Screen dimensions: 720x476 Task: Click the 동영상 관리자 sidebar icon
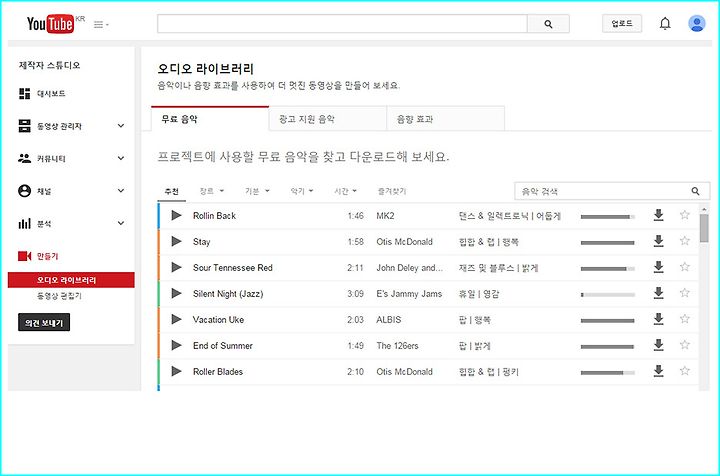24,126
